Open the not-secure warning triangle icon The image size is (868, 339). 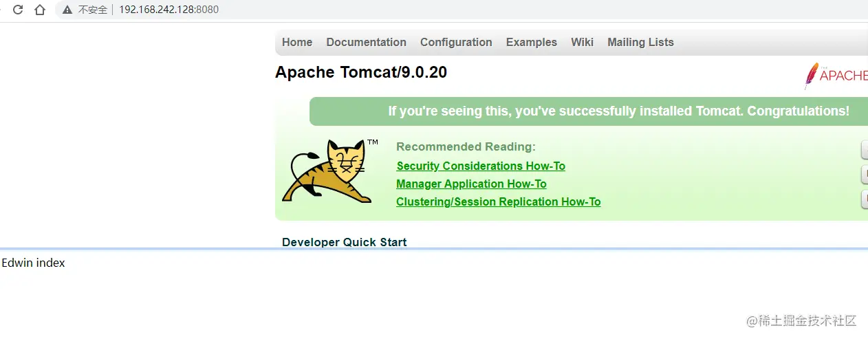[x=67, y=10]
